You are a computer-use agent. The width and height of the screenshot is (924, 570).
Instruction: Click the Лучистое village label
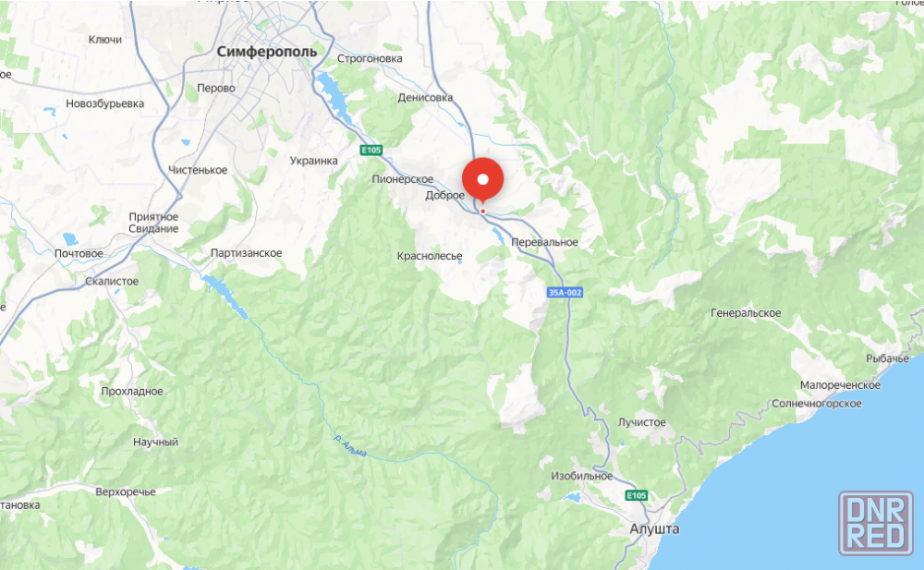642,422
